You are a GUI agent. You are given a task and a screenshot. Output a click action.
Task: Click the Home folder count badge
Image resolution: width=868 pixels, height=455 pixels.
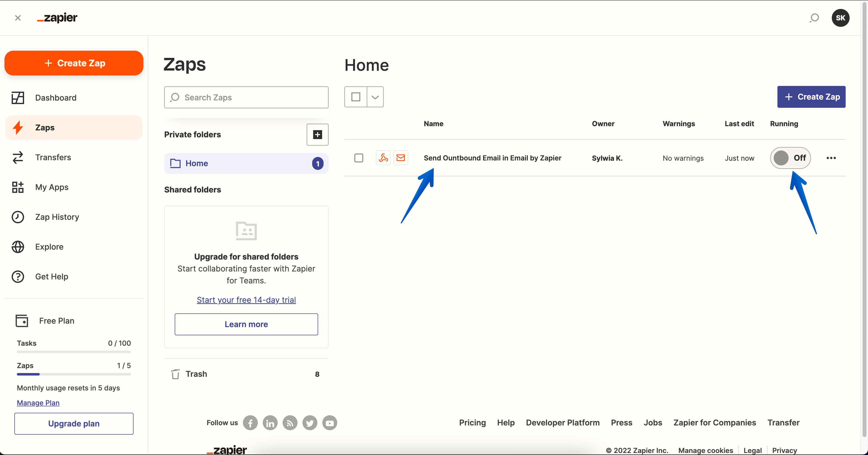click(x=317, y=164)
